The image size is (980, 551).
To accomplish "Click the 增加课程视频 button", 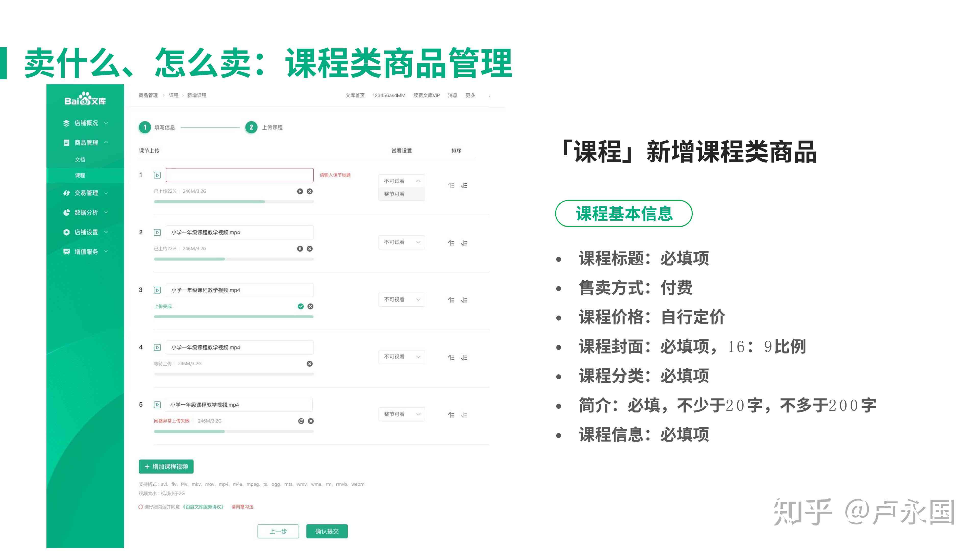I will [166, 467].
